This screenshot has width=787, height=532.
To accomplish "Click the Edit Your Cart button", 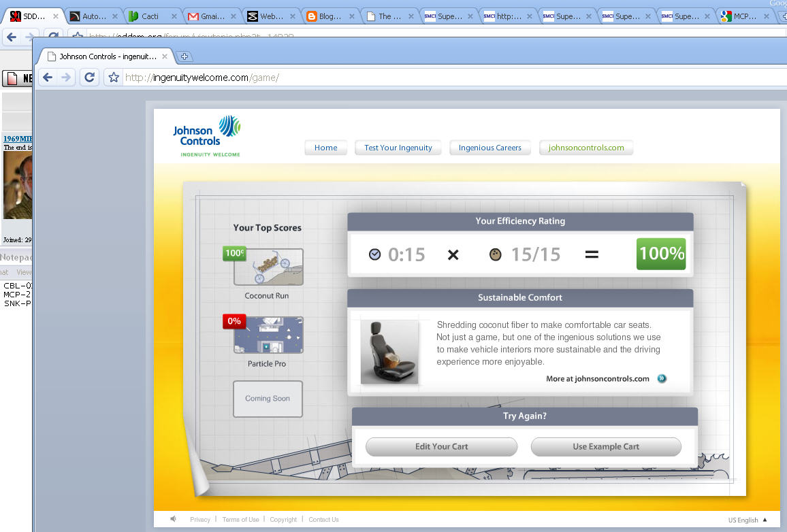I will (441, 447).
